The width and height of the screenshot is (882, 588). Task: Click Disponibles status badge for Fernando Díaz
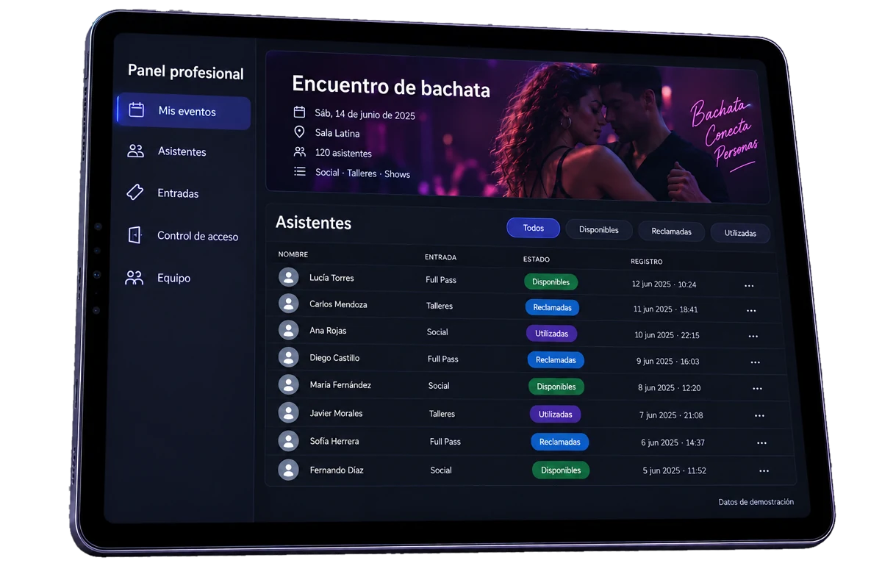pyautogui.click(x=561, y=470)
